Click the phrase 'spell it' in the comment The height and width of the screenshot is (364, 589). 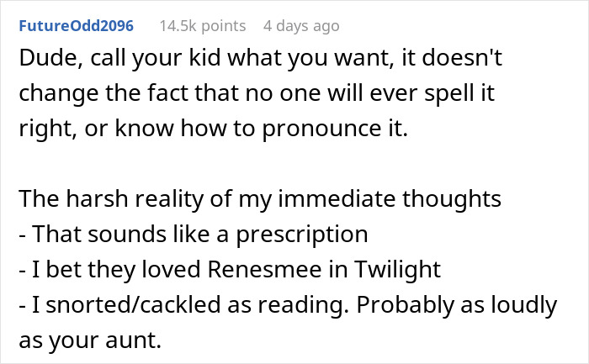[x=459, y=93]
